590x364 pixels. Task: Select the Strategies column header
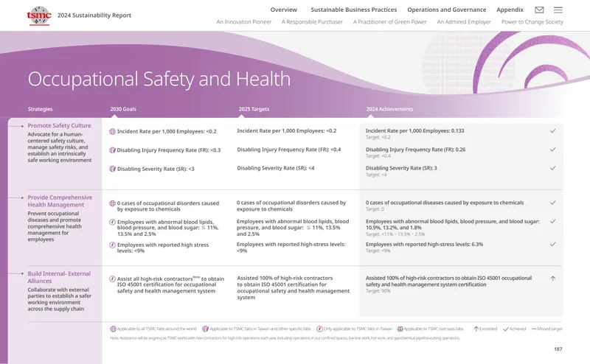[41, 109]
